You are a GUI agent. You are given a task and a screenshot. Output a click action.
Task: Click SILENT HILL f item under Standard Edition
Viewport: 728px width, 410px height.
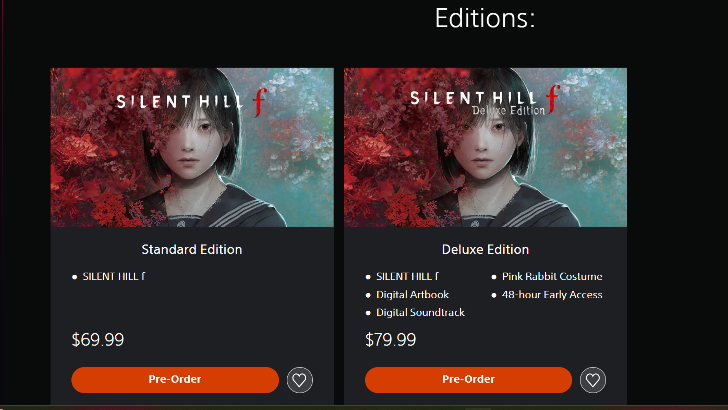point(113,276)
